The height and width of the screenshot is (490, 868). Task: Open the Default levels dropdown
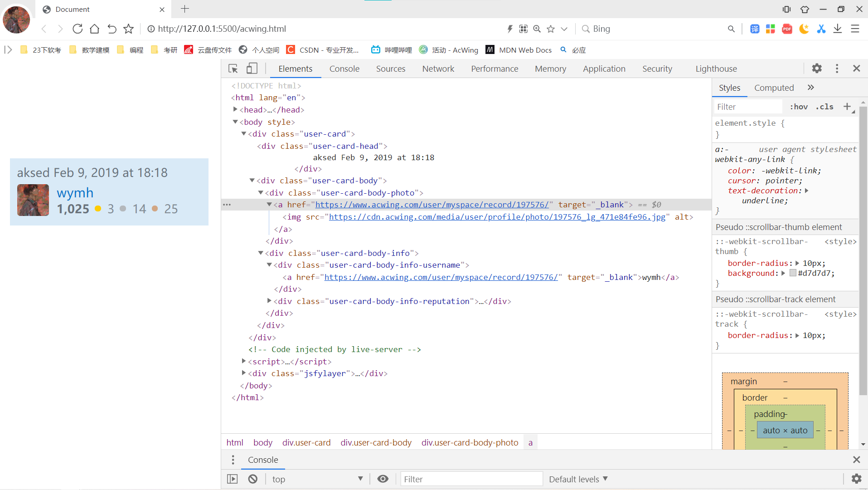point(578,479)
